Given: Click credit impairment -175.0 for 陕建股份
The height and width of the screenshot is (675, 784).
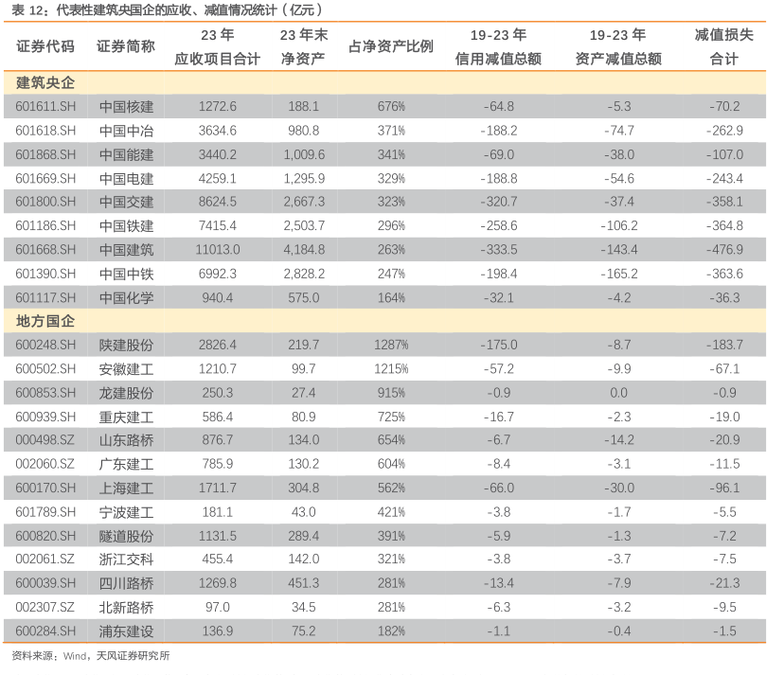Looking at the screenshot, I should pos(498,345).
